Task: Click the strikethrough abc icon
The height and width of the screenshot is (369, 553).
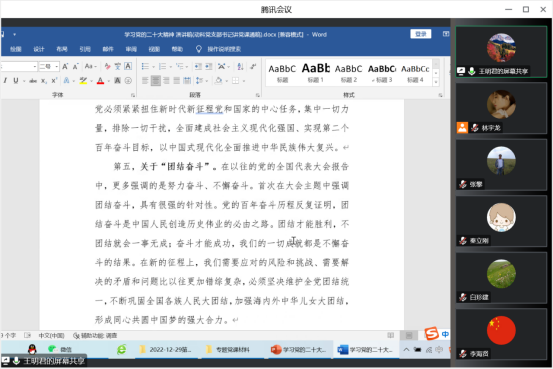Action: [x=33, y=81]
